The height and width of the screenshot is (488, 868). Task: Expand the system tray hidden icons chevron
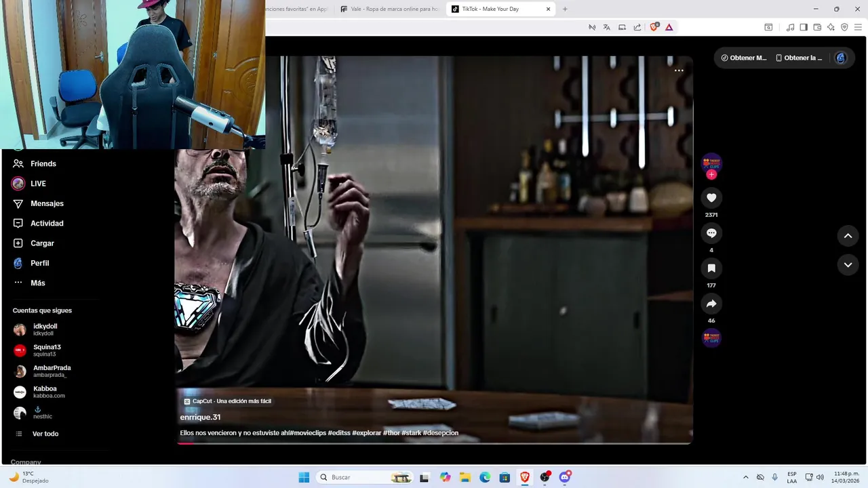click(x=746, y=477)
